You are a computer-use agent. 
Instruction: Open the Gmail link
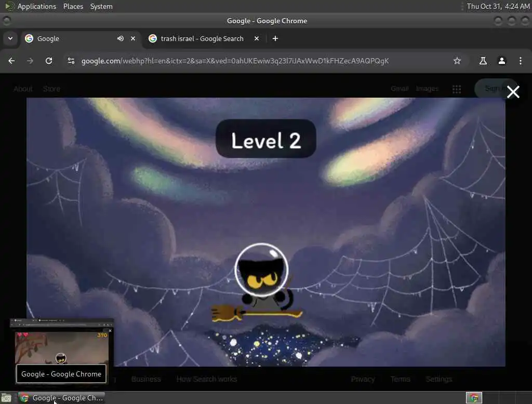pyautogui.click(x=400, y=88)
